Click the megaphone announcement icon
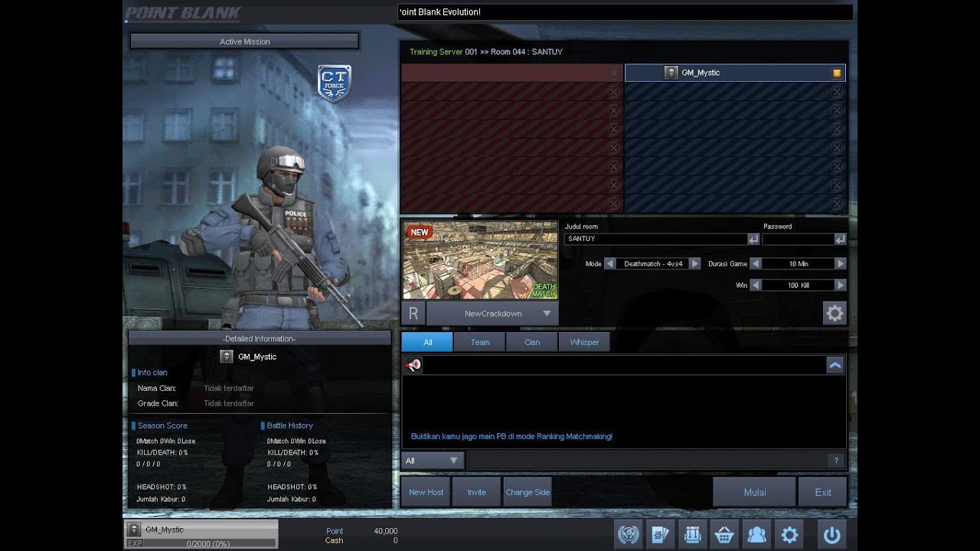 point(413,365)
